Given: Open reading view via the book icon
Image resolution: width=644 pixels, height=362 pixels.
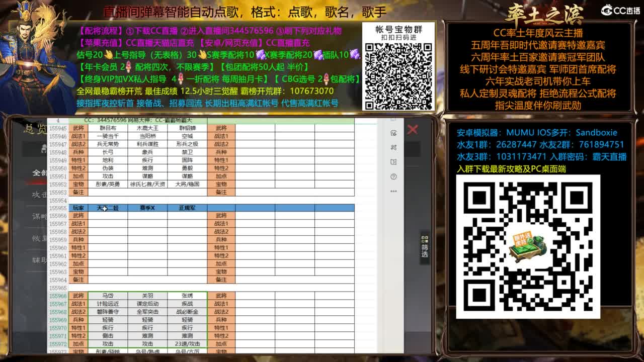Looking at the screenshot, I should click(395, 162).
